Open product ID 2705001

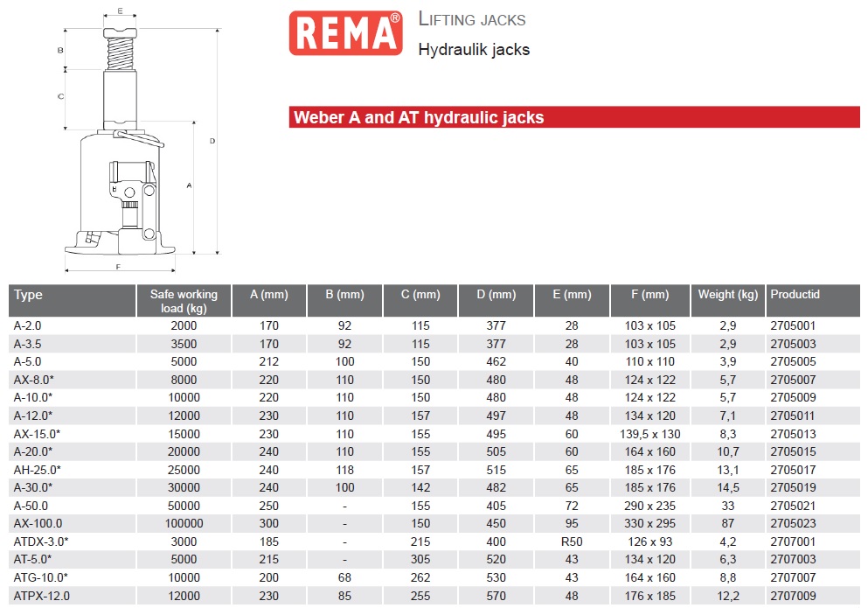tap(792, 325)
